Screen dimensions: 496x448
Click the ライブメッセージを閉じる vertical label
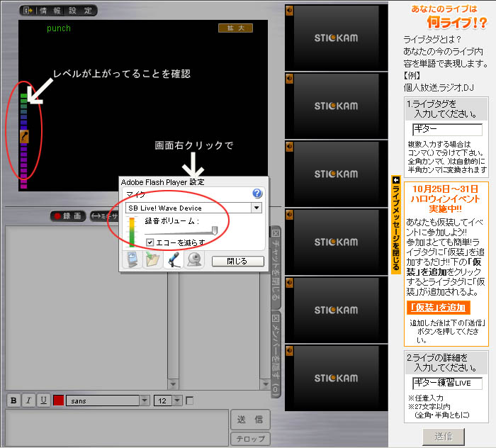(x=395, y=228)
